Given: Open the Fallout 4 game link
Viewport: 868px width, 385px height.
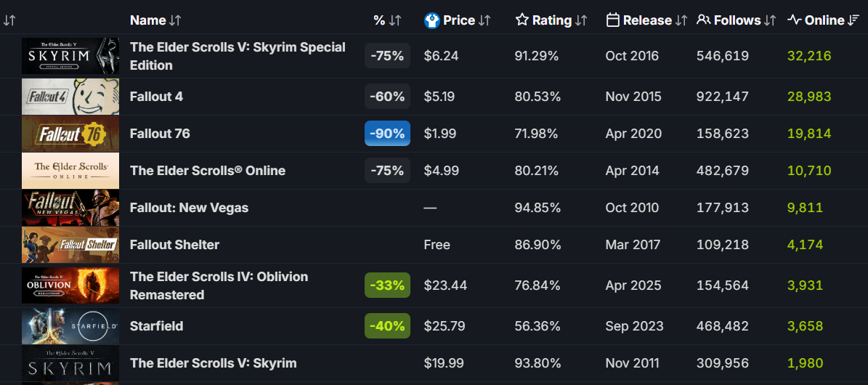Looking at the screenshot, I should (156, 97).
